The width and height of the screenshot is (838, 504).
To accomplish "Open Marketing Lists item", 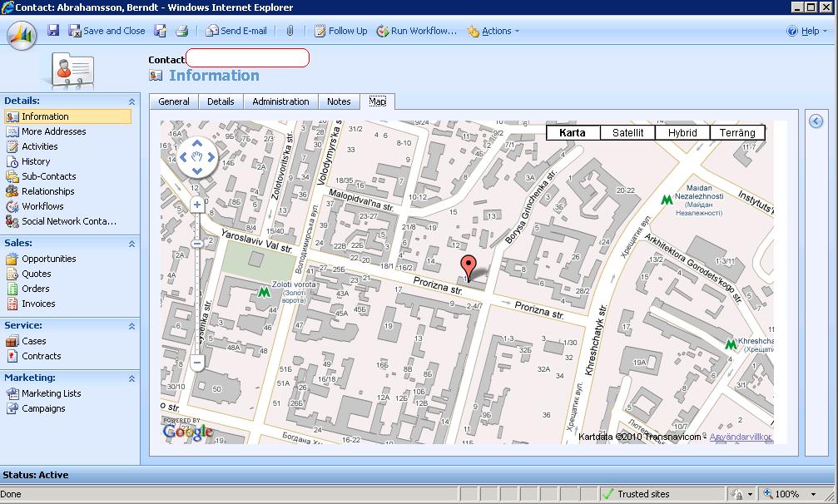I will click(x=44, y=393).
